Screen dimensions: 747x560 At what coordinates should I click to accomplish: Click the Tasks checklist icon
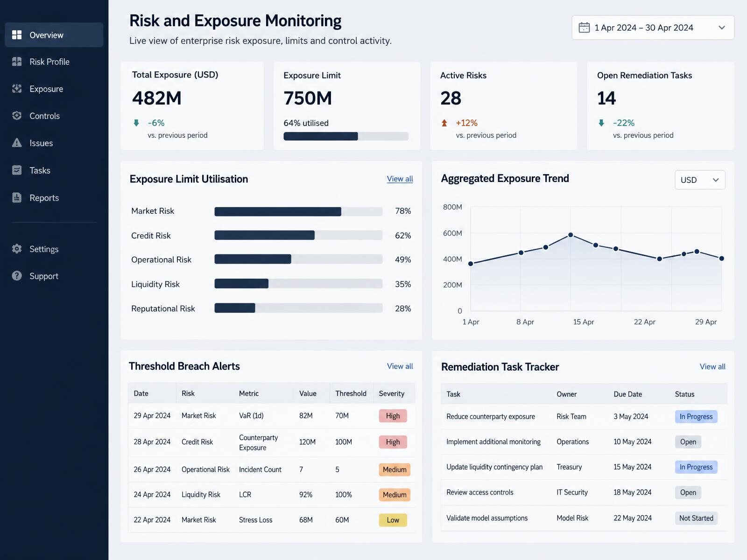click(17, 170)
